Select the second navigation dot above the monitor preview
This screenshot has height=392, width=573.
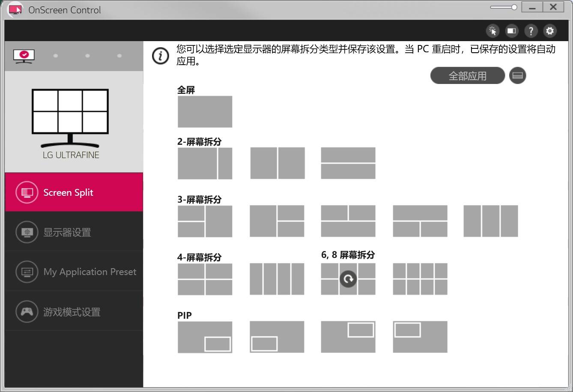point(55,55)
